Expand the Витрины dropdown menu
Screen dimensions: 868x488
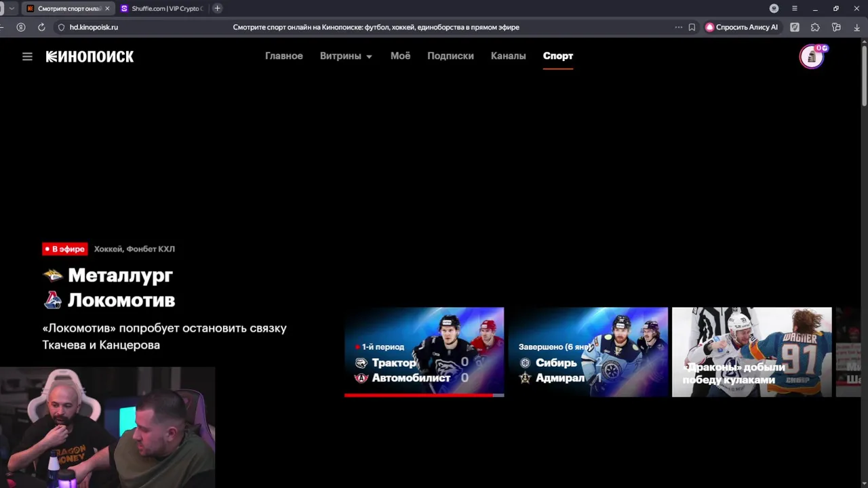point(346,56)
